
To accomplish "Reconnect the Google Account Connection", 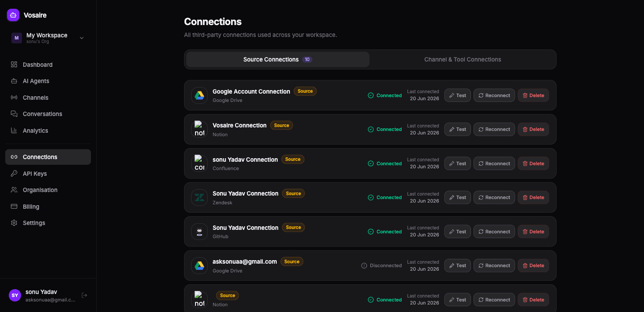I will (494, 95).
